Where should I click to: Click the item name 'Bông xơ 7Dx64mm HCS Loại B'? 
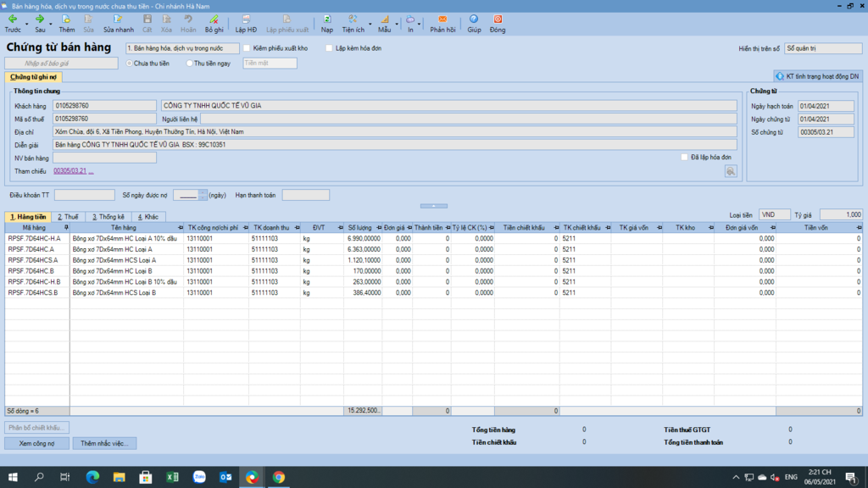click(114, 292)
